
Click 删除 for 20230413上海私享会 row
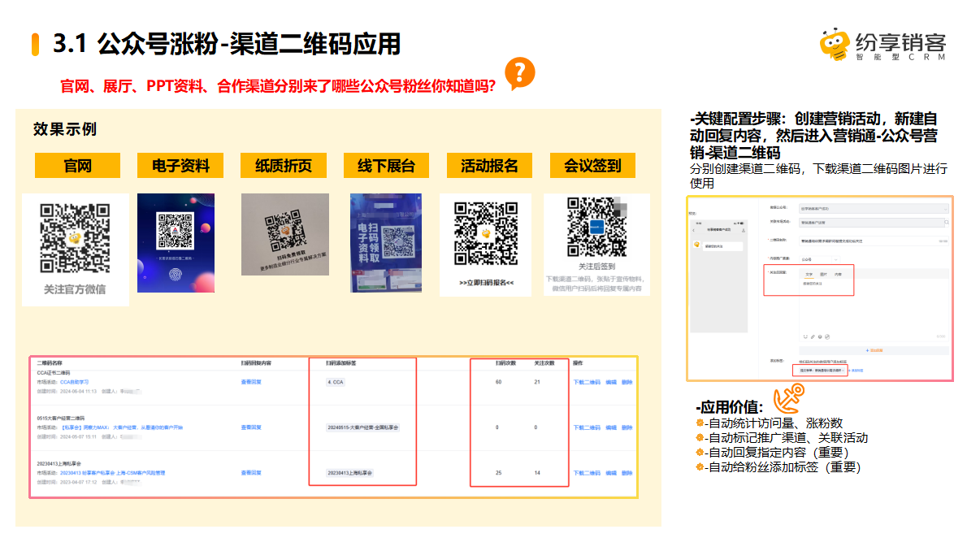[627, 472]
